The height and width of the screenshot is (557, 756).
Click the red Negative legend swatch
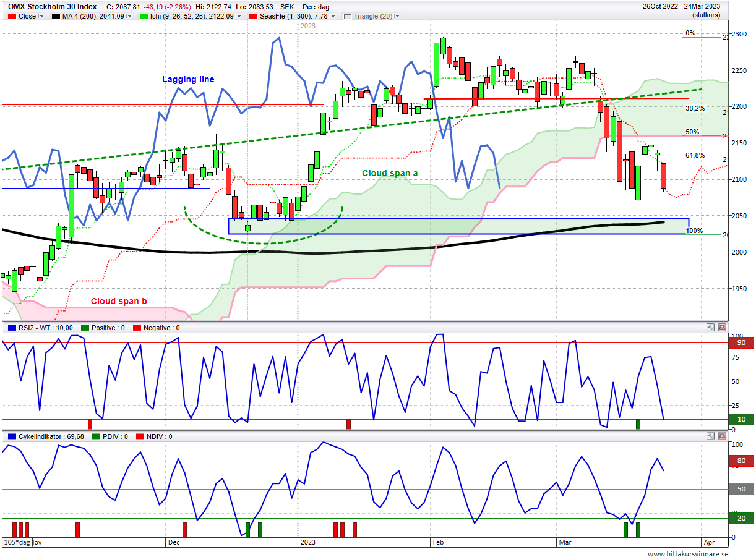pos(135,328)
